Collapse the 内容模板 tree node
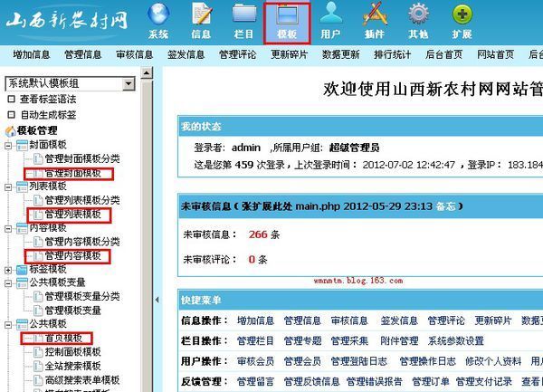Screen dimensions: 543x392 pyautogui.click(x=8, y=228)
